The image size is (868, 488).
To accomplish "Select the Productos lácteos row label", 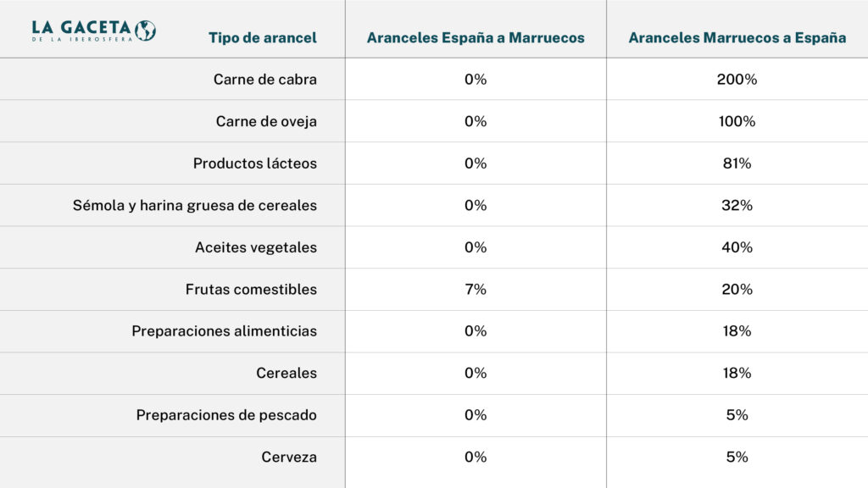I will (254, 164).
